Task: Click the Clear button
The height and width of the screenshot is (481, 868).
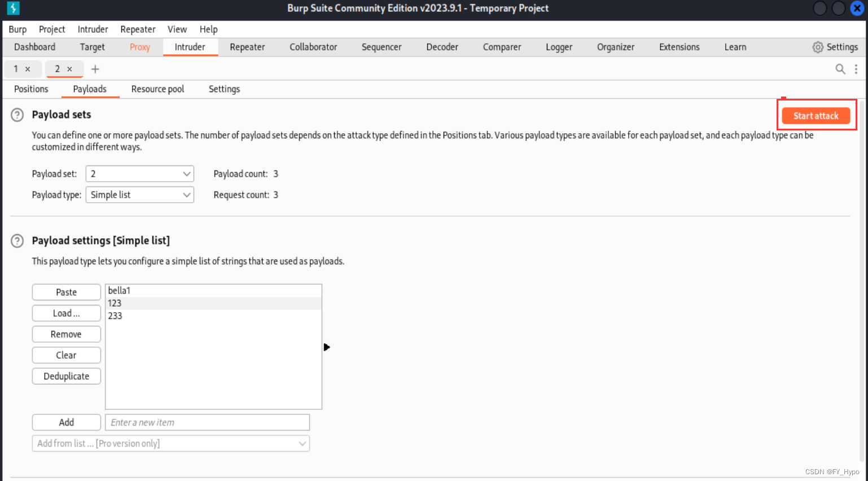Action: [x=67, y=355]
